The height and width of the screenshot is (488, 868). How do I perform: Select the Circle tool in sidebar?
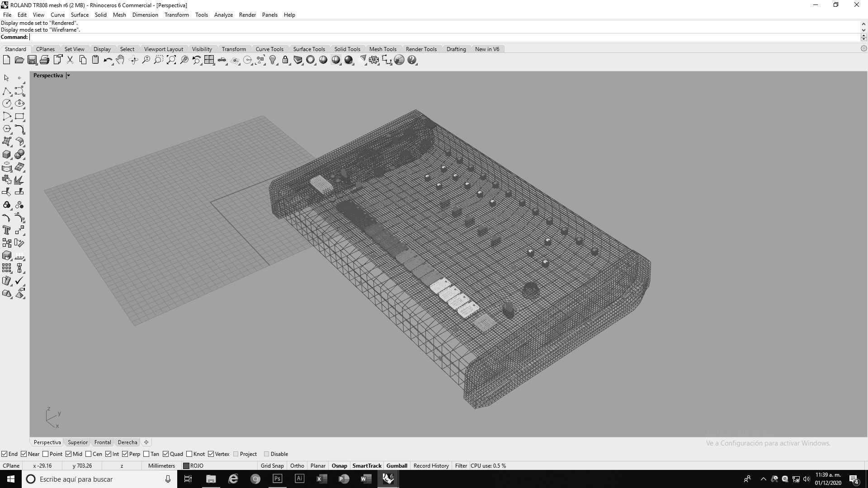pyautogui.click(x=7, y=104)
